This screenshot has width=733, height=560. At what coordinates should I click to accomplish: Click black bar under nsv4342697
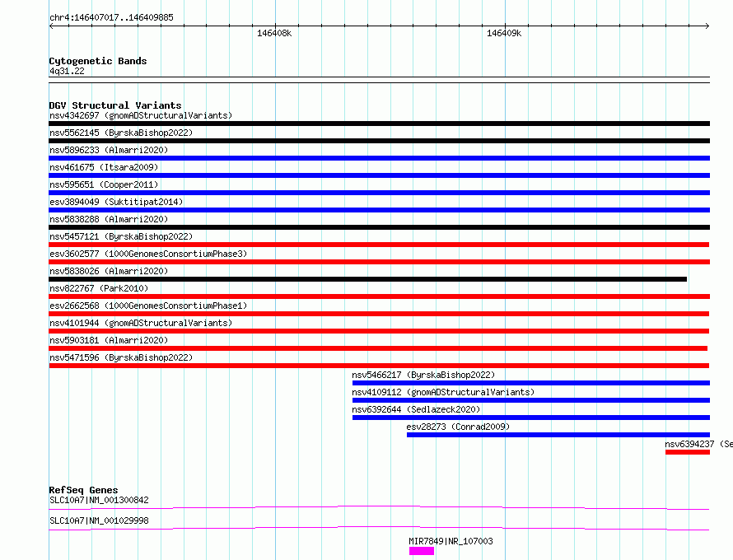pyautogui.click(x=379, y=124)
